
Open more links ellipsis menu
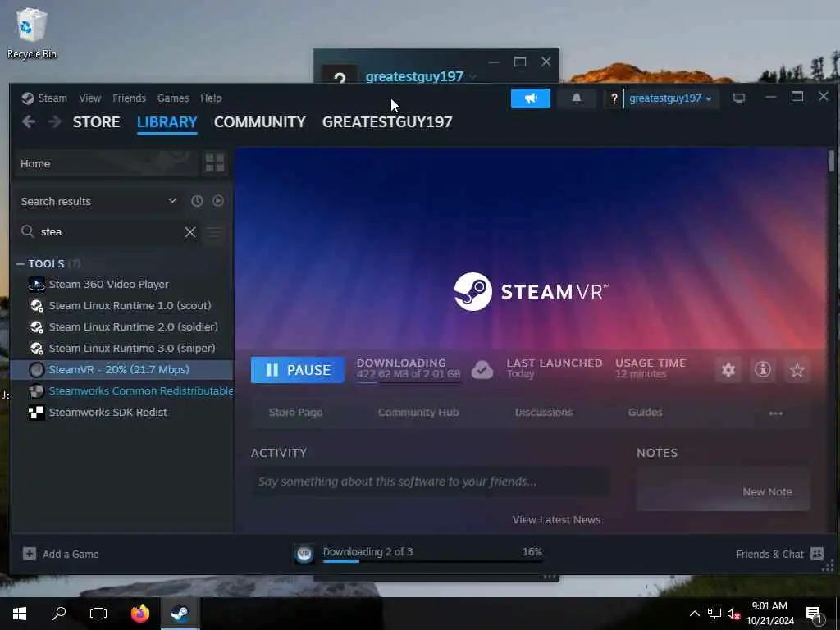tap(776, 413)
